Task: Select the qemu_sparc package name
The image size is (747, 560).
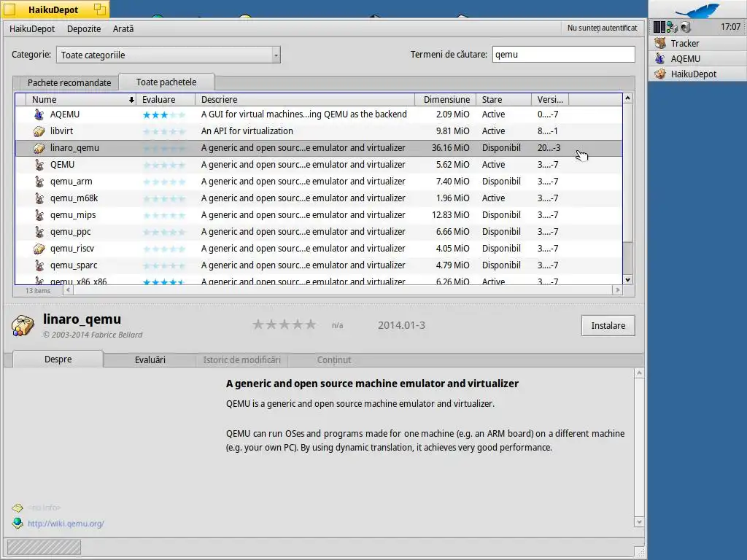Action: [74, 265]
